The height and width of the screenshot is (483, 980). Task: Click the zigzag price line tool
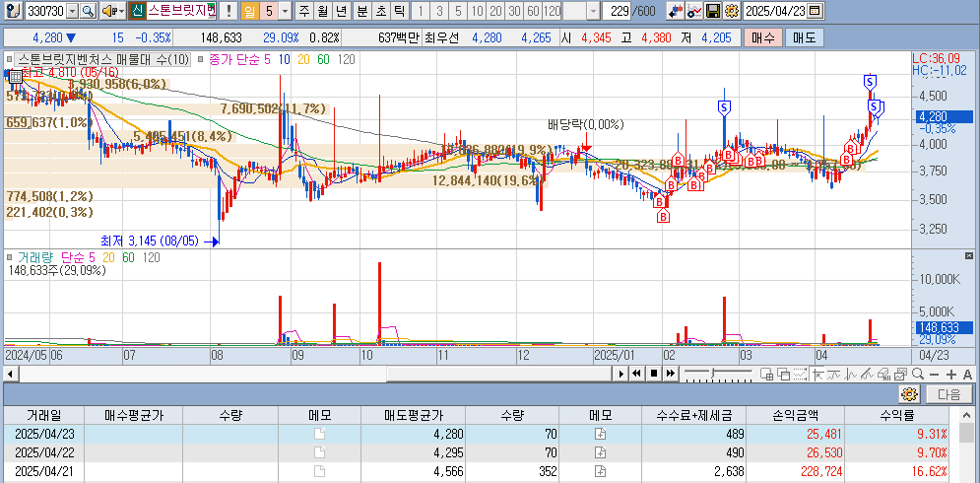[x=851, y=375]
